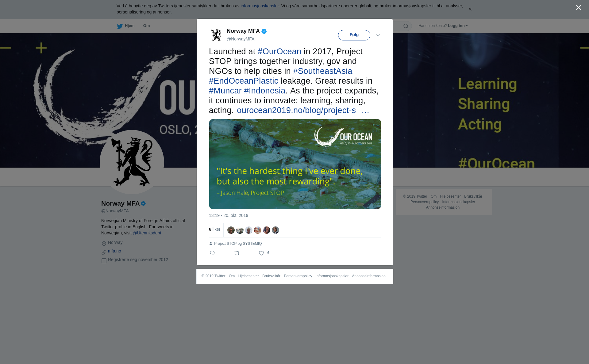This screenshot has width=589, height=364.
Task: Click the reply speech bubble icon
Action: coord(212,253)
